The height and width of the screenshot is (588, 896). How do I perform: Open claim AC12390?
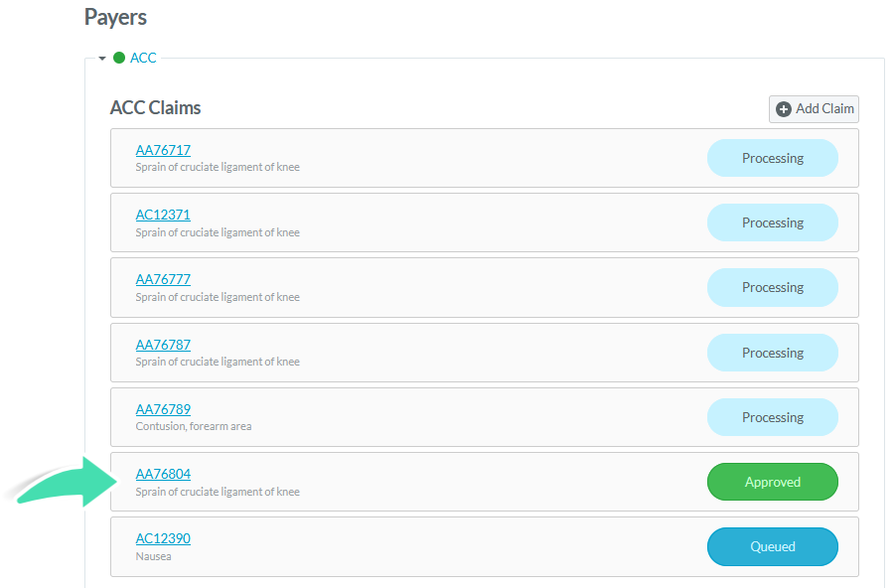coord(163,538)
